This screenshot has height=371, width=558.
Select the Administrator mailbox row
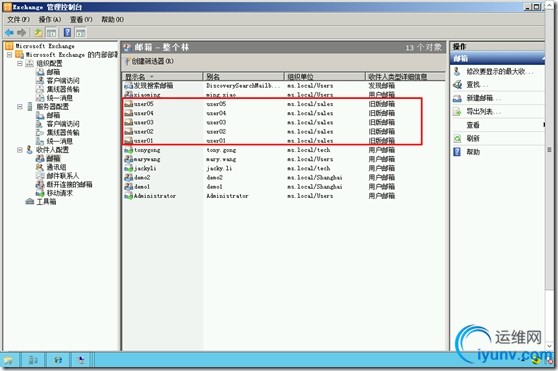point(283,196)
